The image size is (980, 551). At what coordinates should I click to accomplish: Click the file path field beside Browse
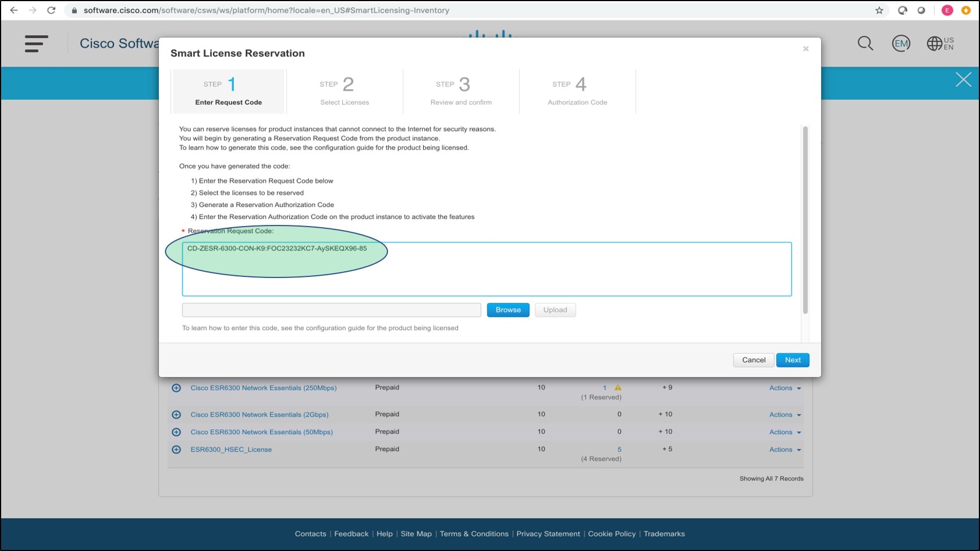(x=332, y=310)
